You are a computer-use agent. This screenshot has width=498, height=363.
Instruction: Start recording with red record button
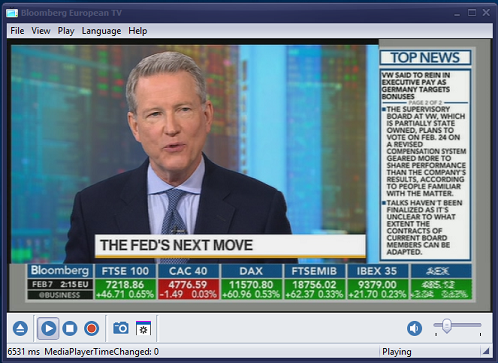pos(92,328)
